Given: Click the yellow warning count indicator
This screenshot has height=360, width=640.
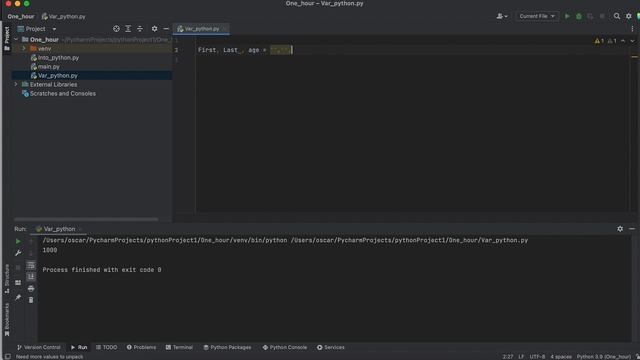Looking at the screenshot, I should click(599, 41).
